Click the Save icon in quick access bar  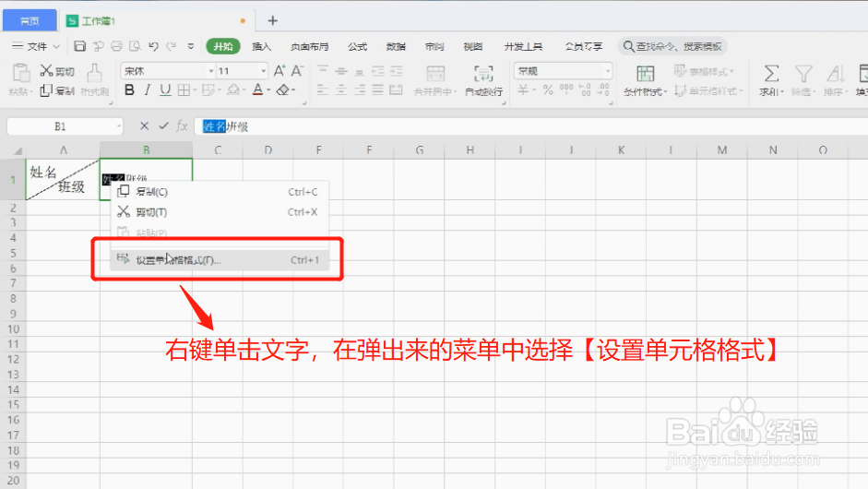[x=79, y=46]
